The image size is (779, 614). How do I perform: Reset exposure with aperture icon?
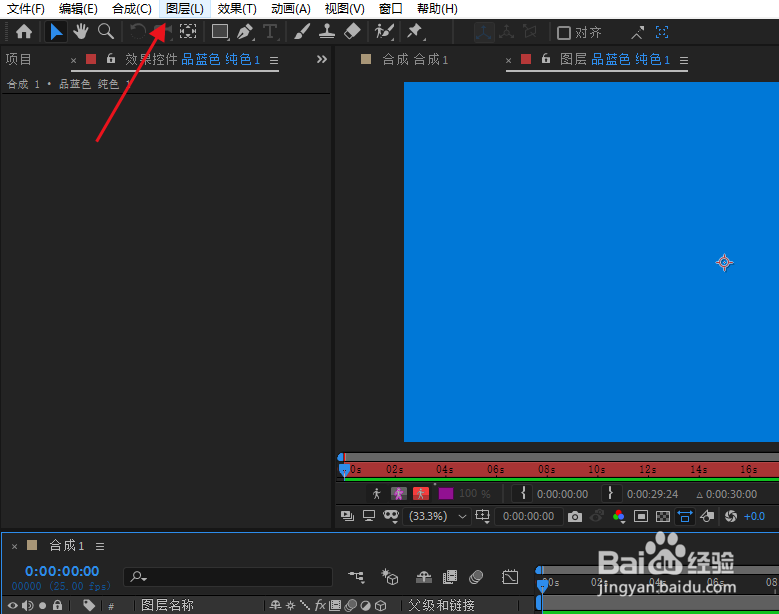coord(731,517)
